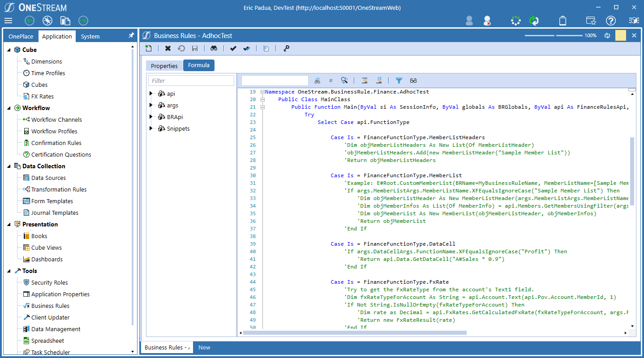Image resolution: width=644 pixels, height=358 pixels.
Task: Click the window with star favorites icon
Action: [591, 21]
